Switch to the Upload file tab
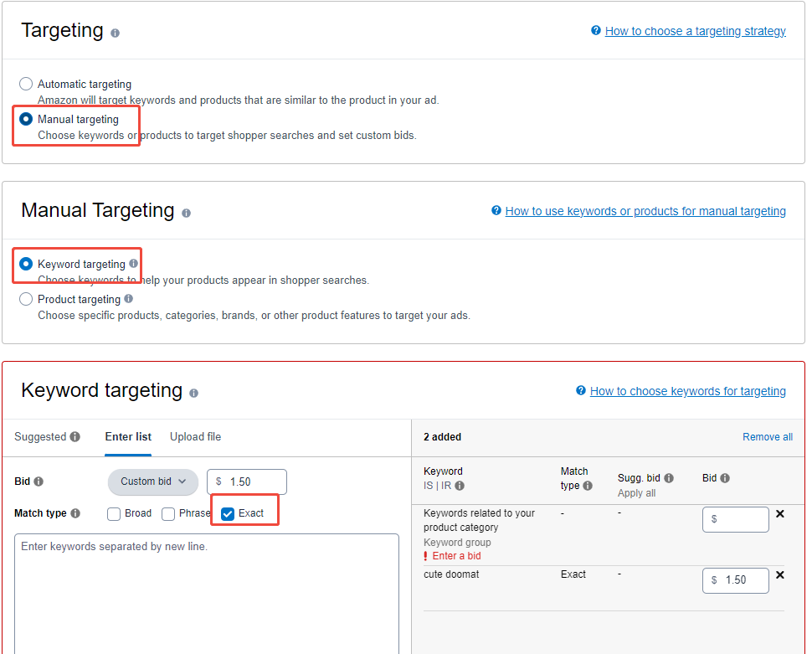The image size is (812, 654). (195, 437)
